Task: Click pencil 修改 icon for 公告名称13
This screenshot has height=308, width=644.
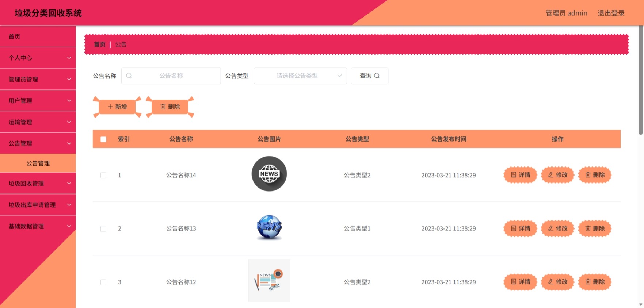Action: [550, 228]
